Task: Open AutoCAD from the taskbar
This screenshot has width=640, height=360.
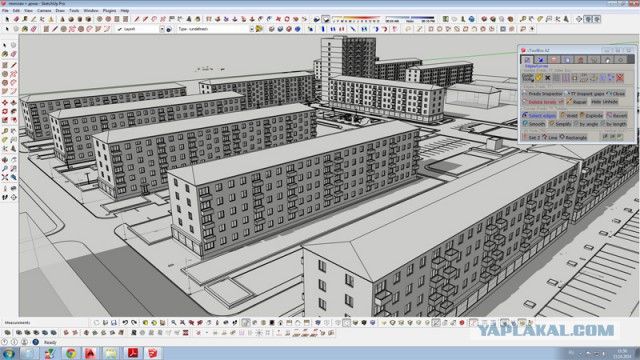Action: point(90,353)
